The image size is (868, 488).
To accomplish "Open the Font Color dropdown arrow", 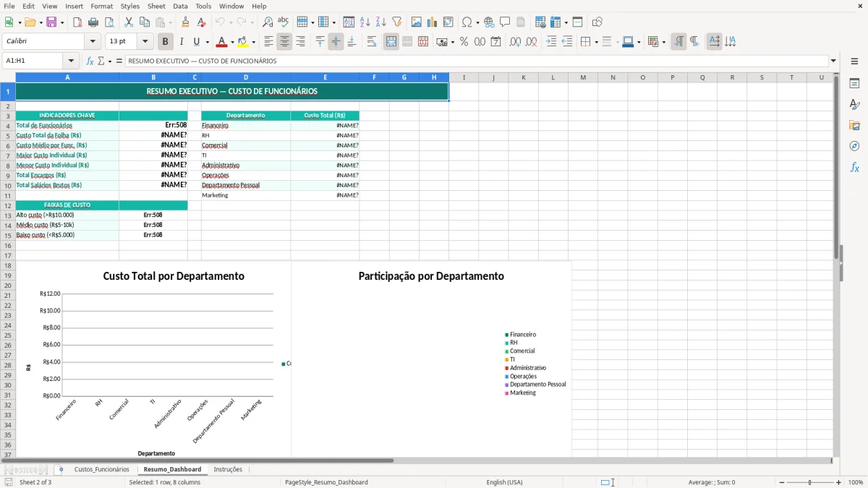I will click(x=232, y=42).
